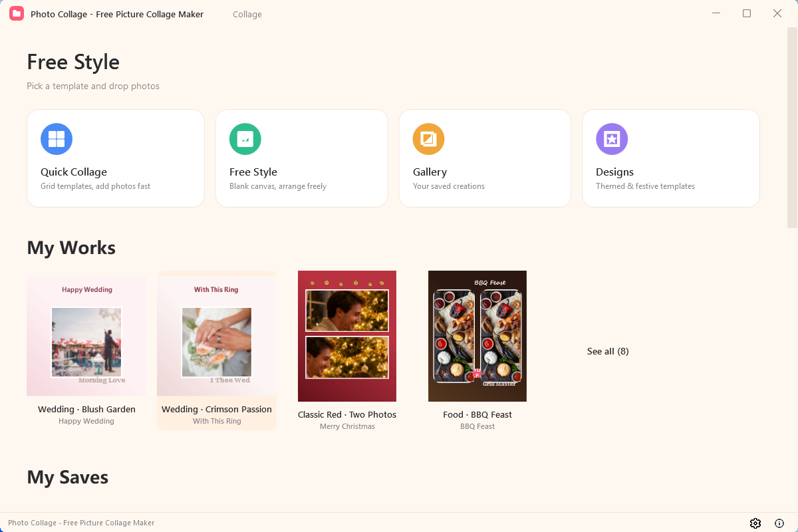The width and height of the screenshot is (798, 532).
Task: Open the Classic Red · Two Photos thumbnail
Action: 347,336
